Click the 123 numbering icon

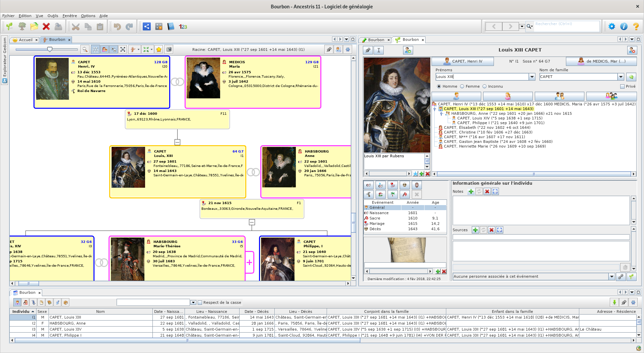183,27
